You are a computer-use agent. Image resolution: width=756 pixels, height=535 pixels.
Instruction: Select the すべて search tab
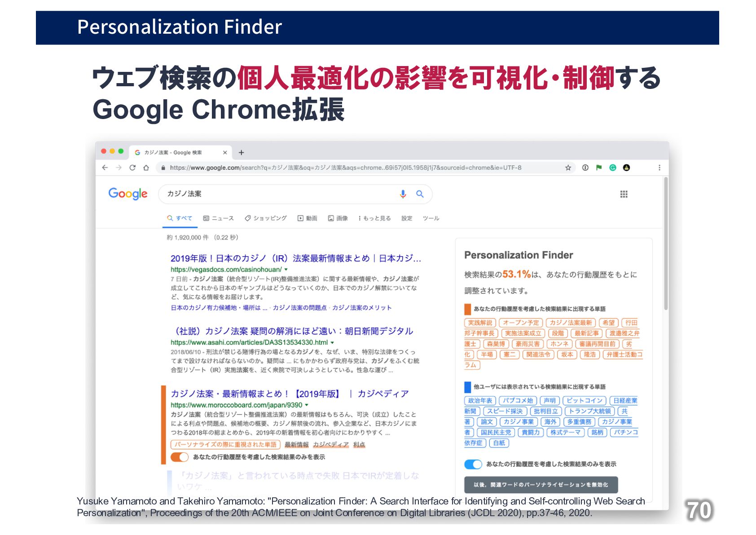point(180,218)
